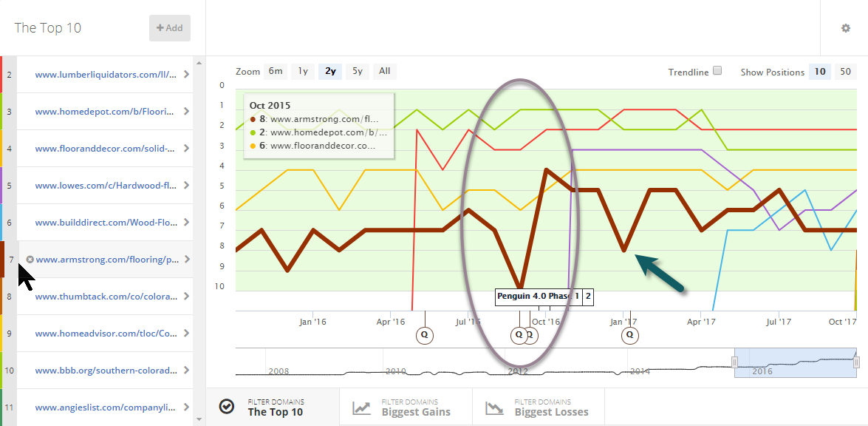The image size is (868, 426).
Task: Click the armstrong.com entry in the chart legend
Action: coord(315,119)
